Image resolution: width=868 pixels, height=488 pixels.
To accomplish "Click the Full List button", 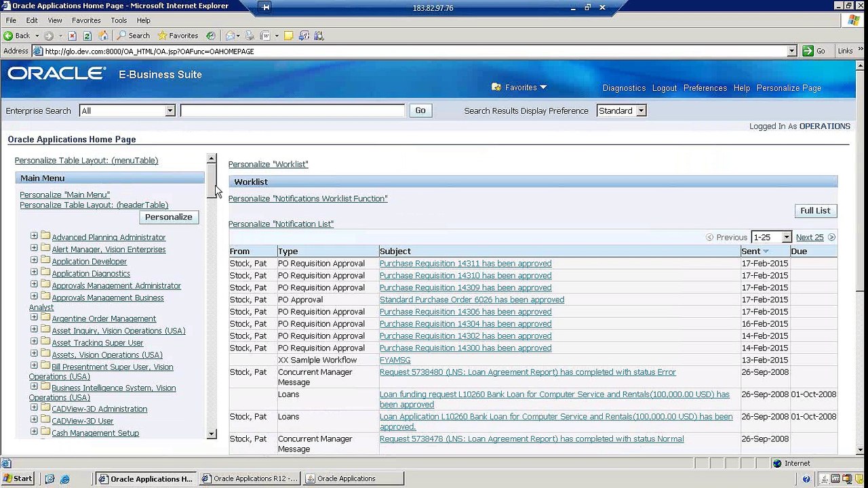I will click(x=815, y=211).
